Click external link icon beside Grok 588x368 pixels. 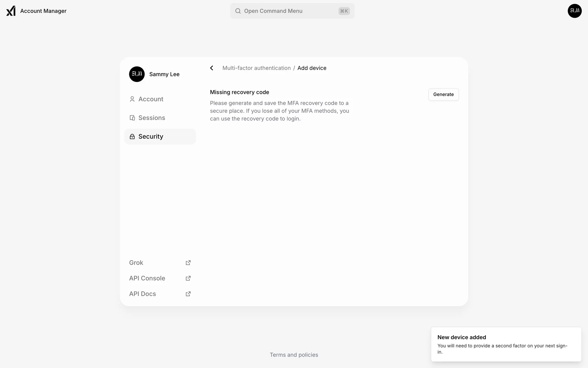coord(188,263)
